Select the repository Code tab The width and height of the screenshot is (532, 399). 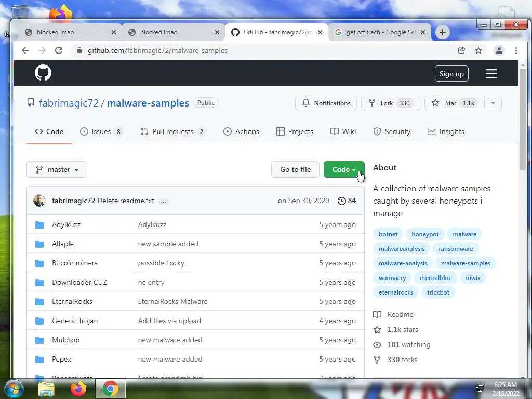coord(49,131)
